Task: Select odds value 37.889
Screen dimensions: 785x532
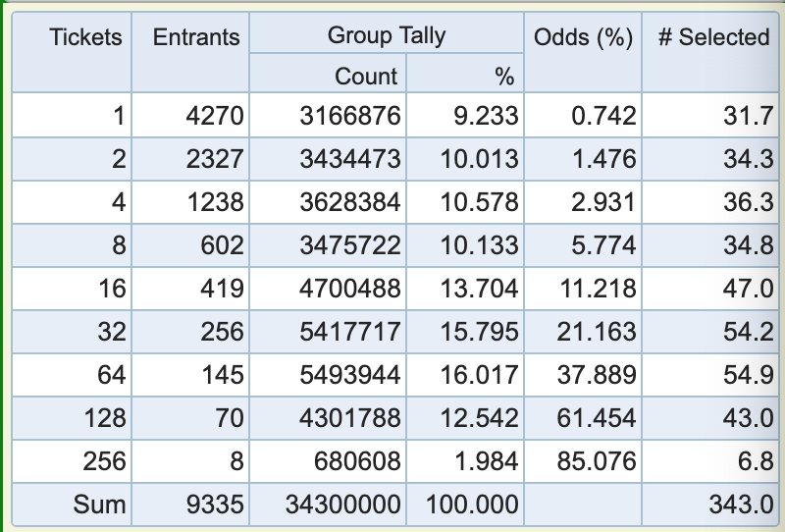Action: click(597, 375)
